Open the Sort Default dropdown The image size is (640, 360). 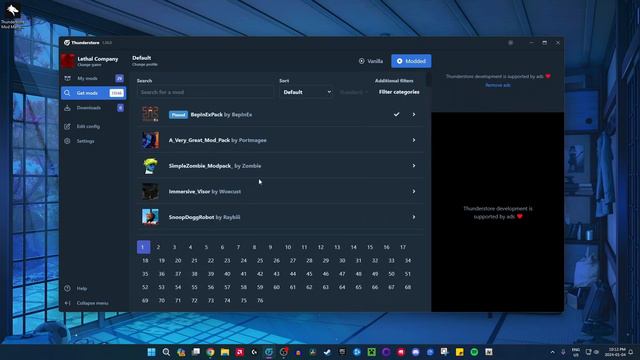pyautogui.click(x=307, y=92)
